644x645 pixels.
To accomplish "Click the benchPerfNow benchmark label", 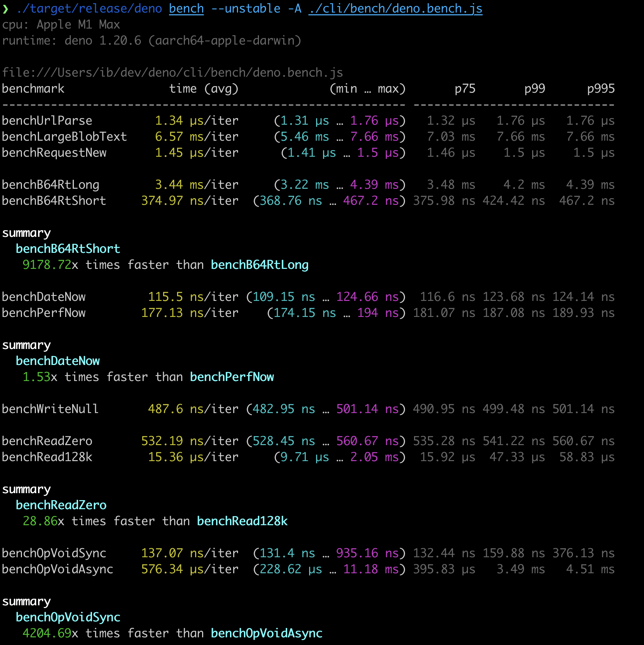I will (x=44, y=313).
